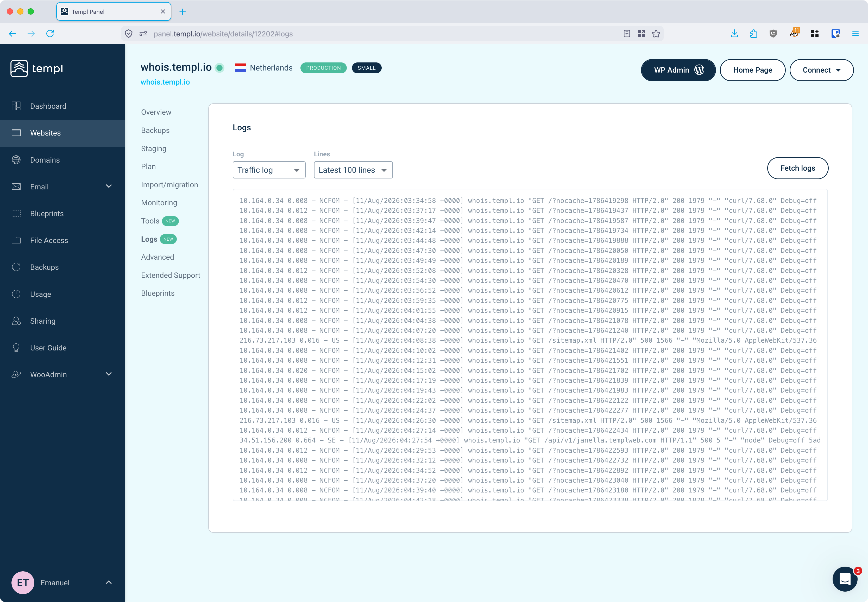Screen dimensions: 868x602
Task: Click the ET user avatar
Action: tap(23, 582)
